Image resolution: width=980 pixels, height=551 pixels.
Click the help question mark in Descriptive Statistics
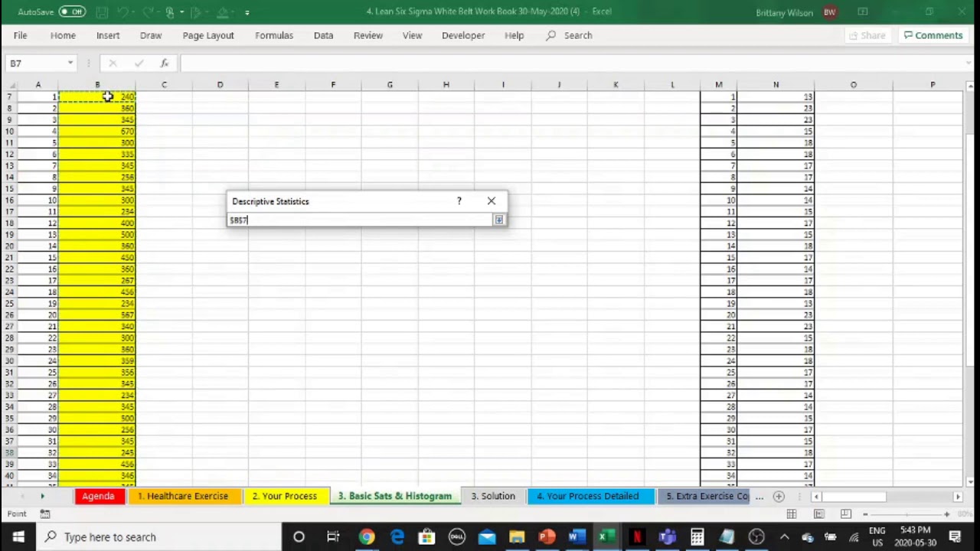459,201
